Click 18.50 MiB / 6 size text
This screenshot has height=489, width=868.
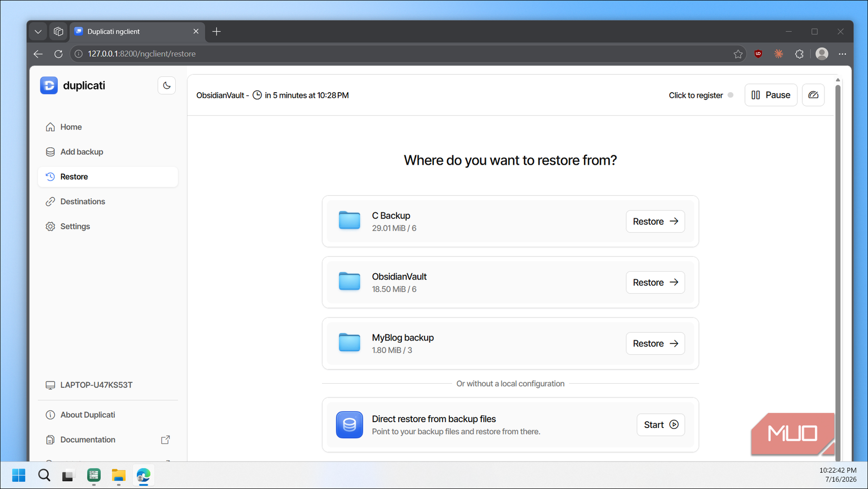point(394,290)
